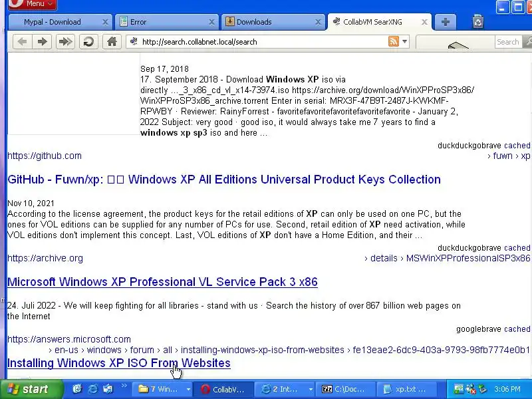Go forward to the next page

[42, 42]
